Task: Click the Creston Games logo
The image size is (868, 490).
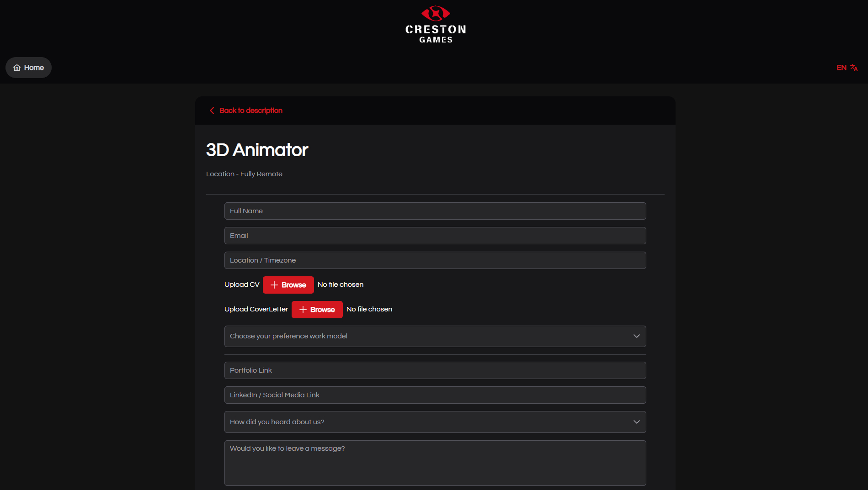Action: tap(435, 25)
